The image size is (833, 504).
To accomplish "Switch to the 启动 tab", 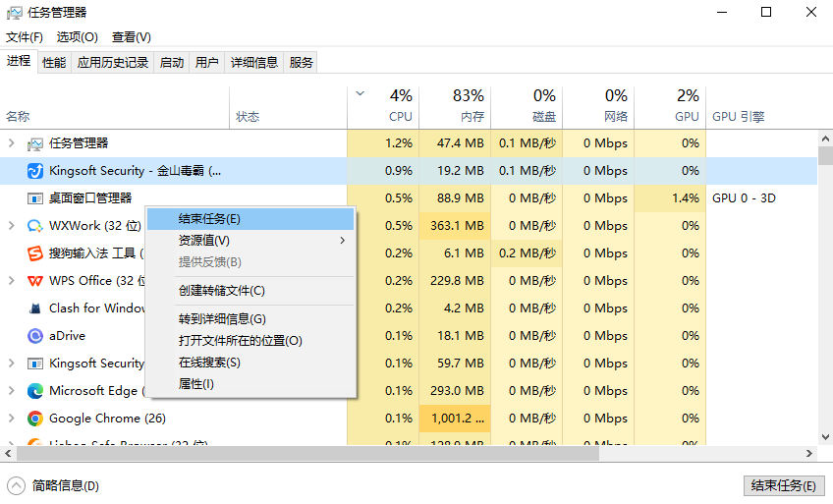I will (172, 63).
